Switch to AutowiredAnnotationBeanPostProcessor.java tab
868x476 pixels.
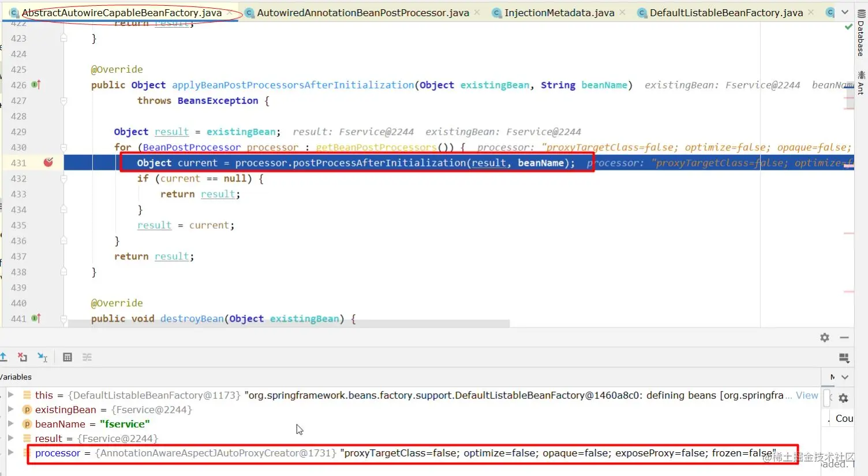click(x=362, y=13)
